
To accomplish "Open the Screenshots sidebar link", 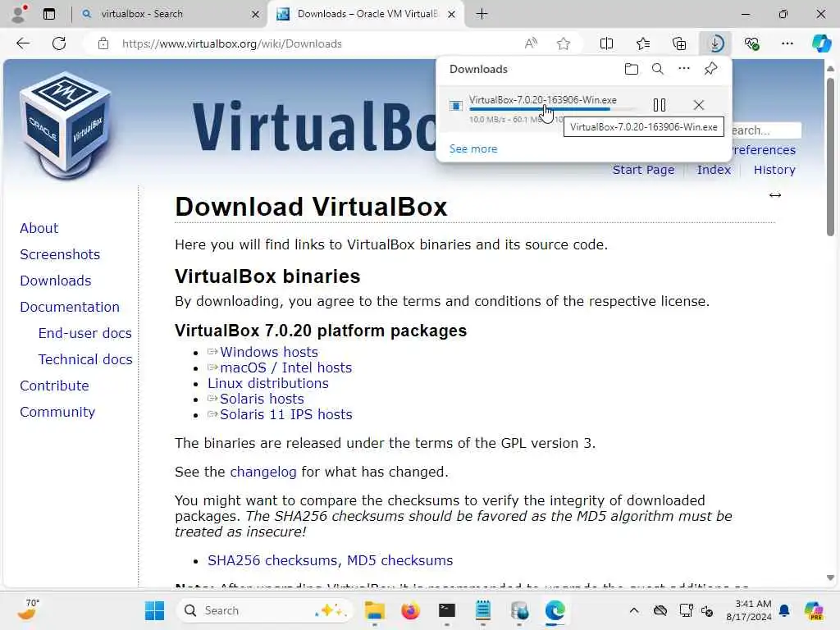I will (x=60, y=254).
